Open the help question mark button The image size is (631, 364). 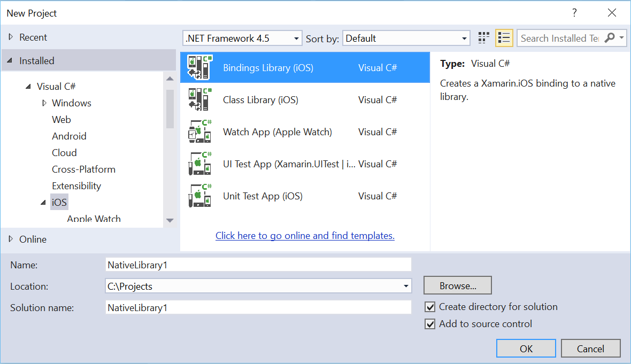tap(574, 13)
